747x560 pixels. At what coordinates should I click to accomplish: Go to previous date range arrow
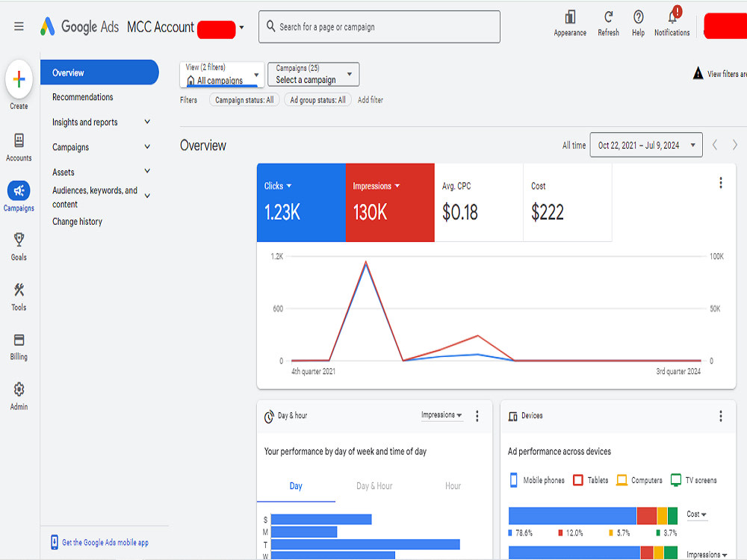[715, 145]
